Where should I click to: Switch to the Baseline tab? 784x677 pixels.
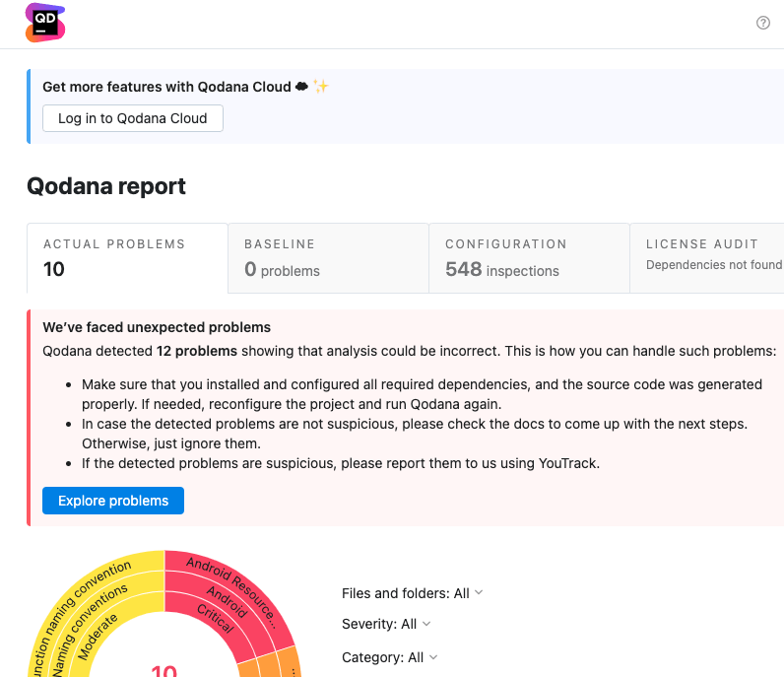tap(329, 258)
